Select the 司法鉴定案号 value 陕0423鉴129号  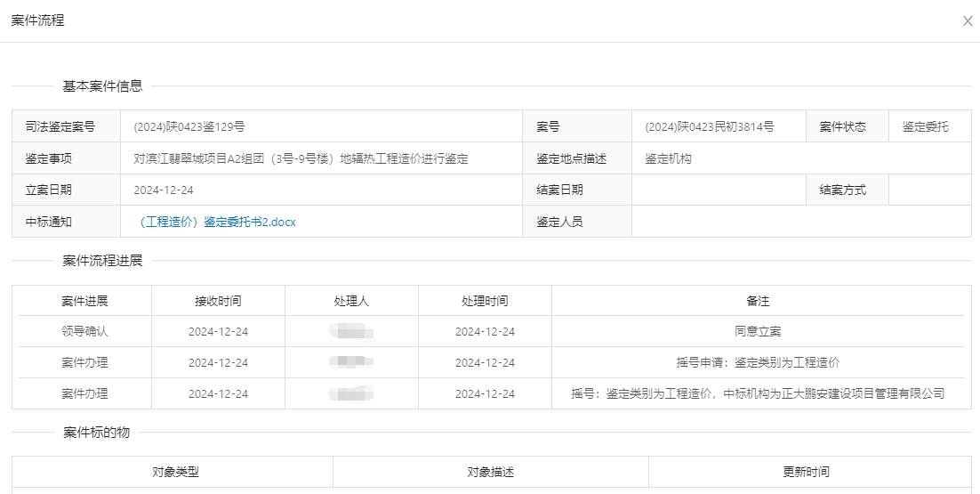(x=189, y=127)
